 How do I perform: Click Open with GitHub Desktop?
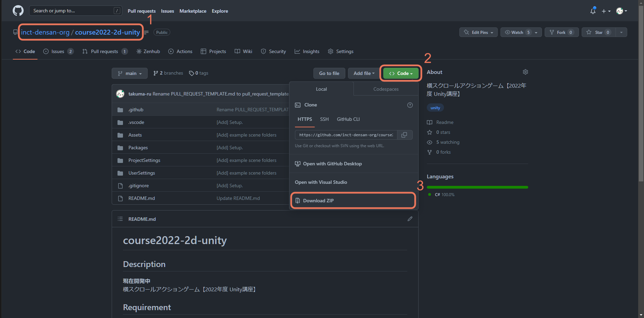click(354, 164)
